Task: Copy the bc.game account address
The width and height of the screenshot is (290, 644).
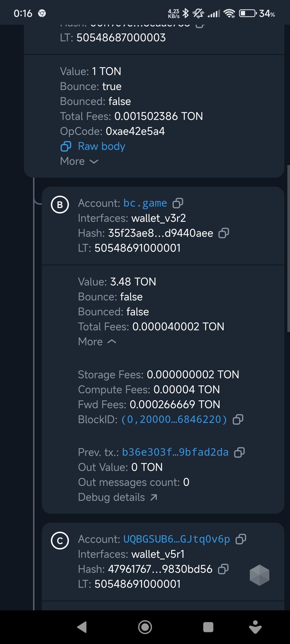Action: tap(178, 203)
